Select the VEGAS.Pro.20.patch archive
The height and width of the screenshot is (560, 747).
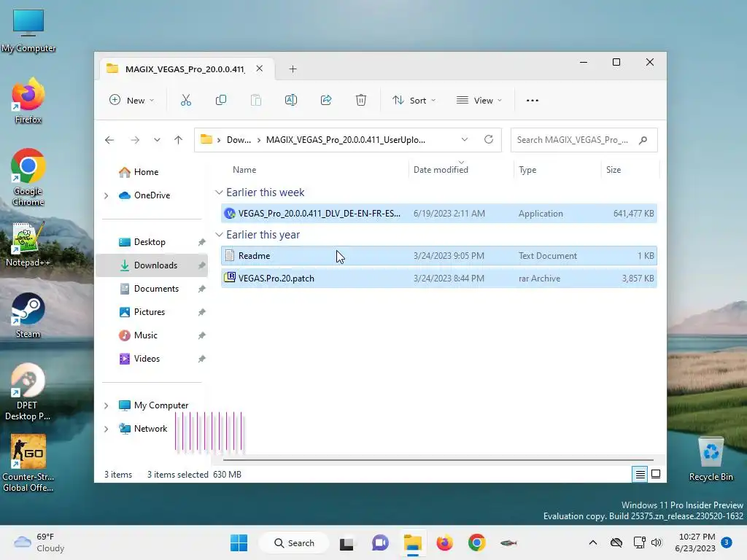click(x=438, y=279)
